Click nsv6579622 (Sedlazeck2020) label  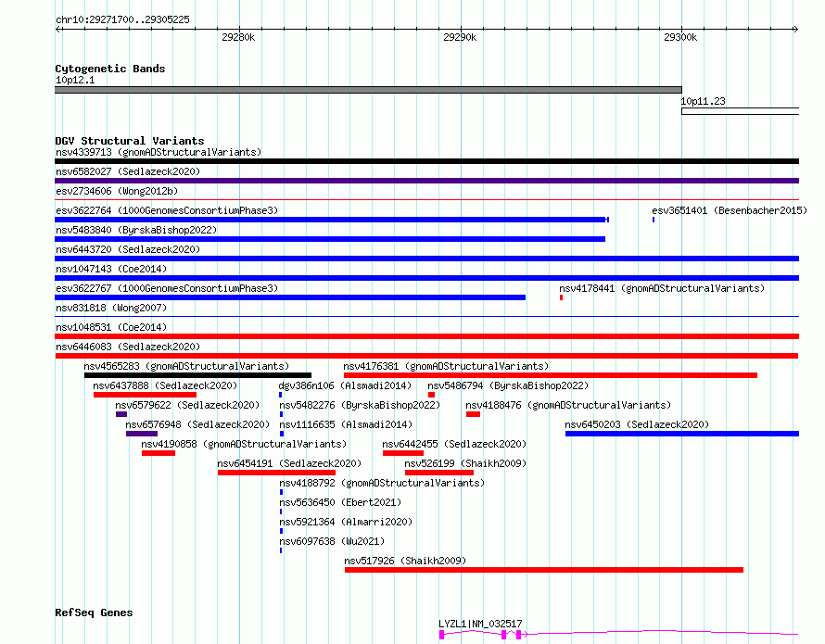pyautogui.click(x=187, y=405)
